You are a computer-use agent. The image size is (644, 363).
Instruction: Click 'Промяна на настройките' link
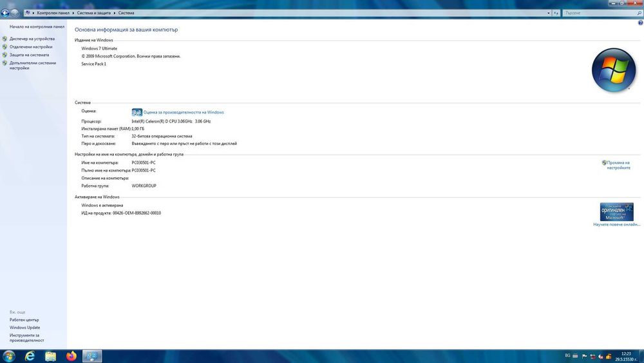(x=618, y=165)
